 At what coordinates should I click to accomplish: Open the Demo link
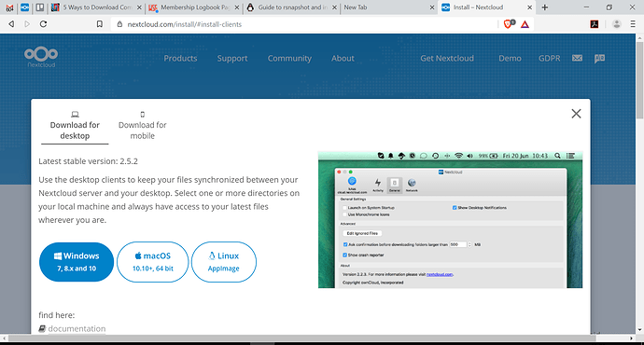tap(510, 58)
